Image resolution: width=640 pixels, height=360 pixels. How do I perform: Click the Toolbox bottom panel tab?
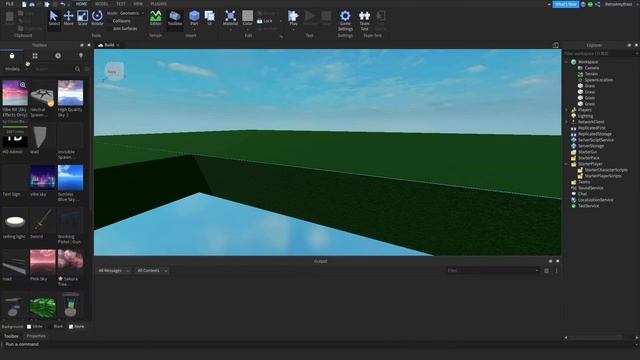(11, 336)
